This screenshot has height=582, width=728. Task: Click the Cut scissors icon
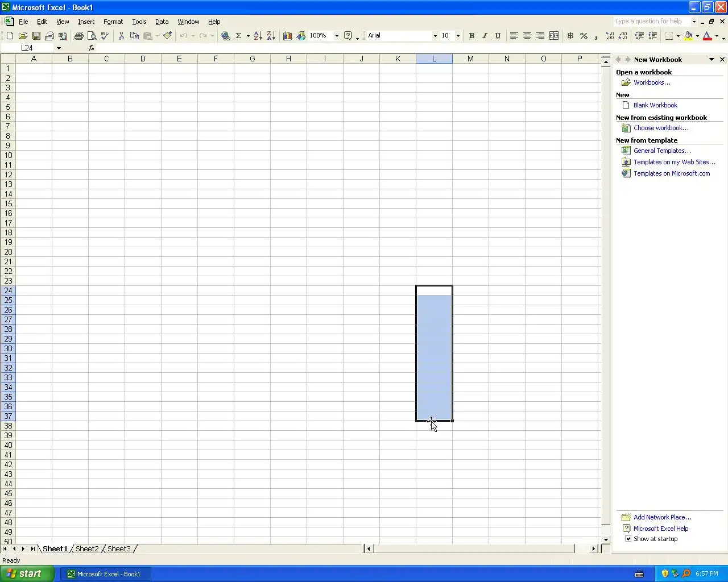121,36
